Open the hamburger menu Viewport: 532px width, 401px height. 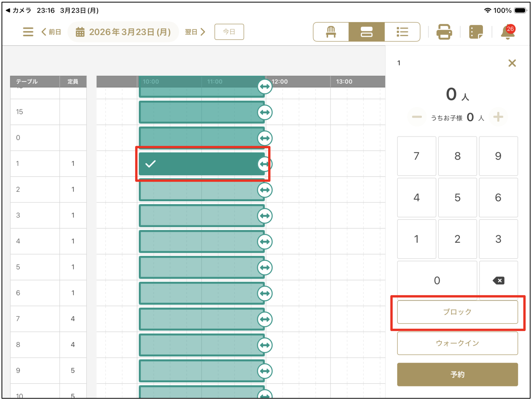pos(28,32)
